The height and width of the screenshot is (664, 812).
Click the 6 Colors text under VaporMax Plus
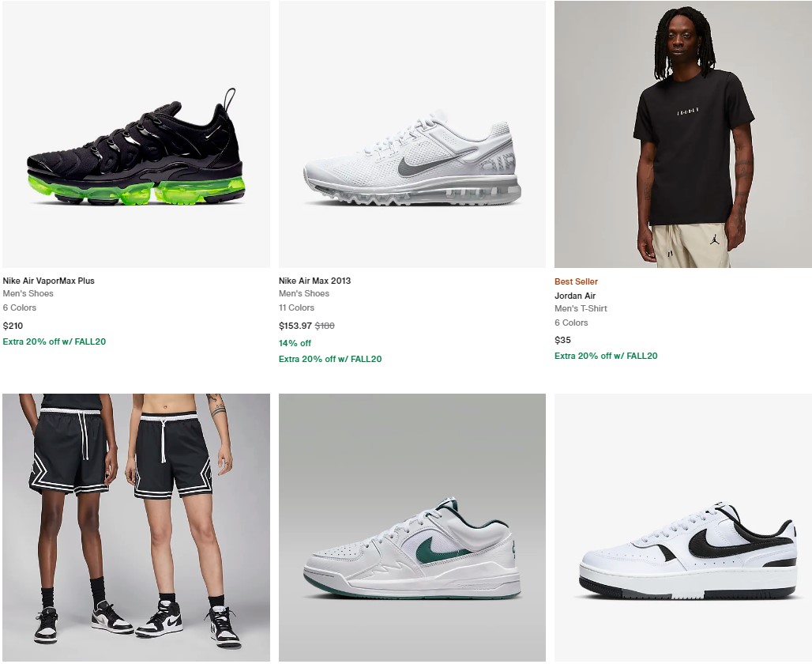coord(19,308)
